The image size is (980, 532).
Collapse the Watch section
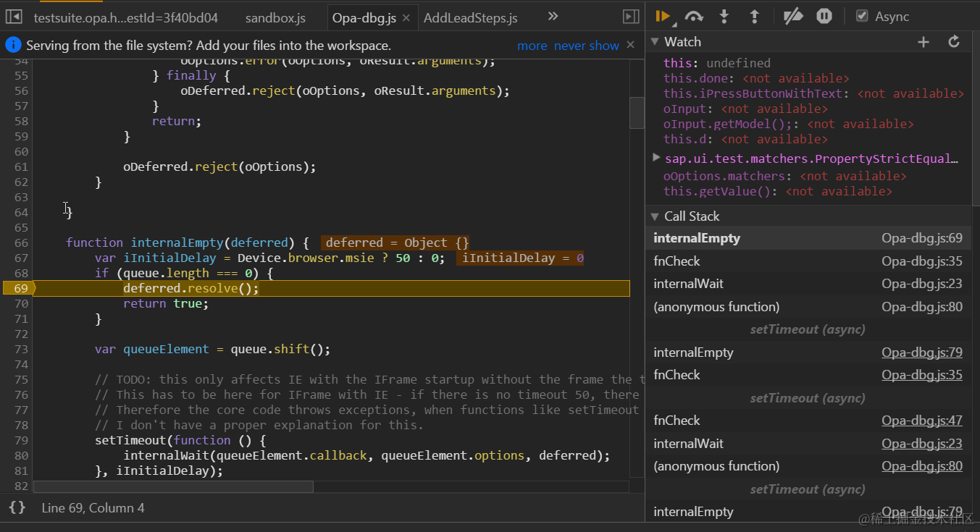coord(656,42)
